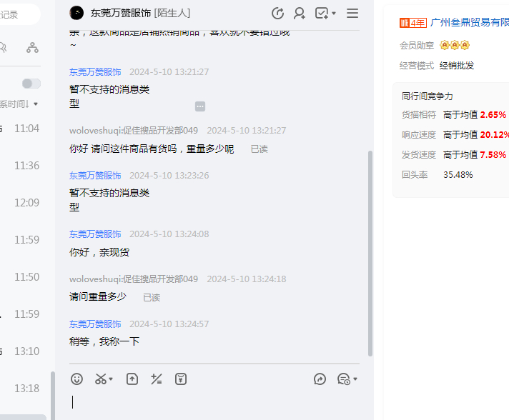Click the member medal icons

455,45
